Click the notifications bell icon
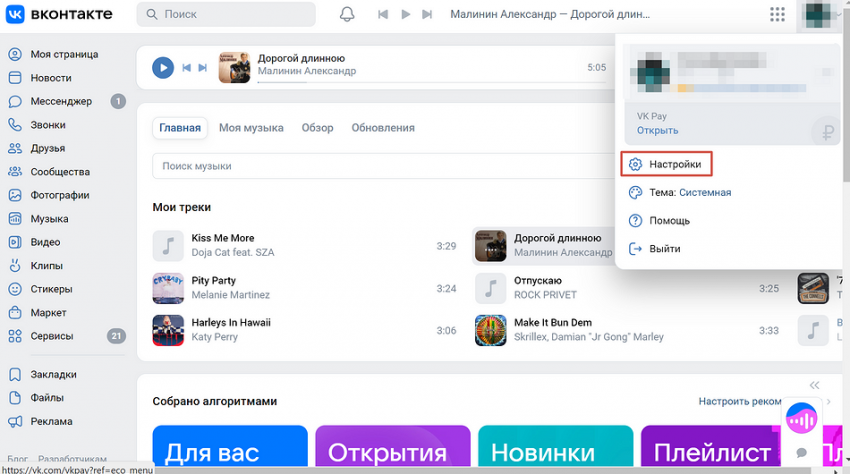The image size is (850, 474). click(347, 15)
